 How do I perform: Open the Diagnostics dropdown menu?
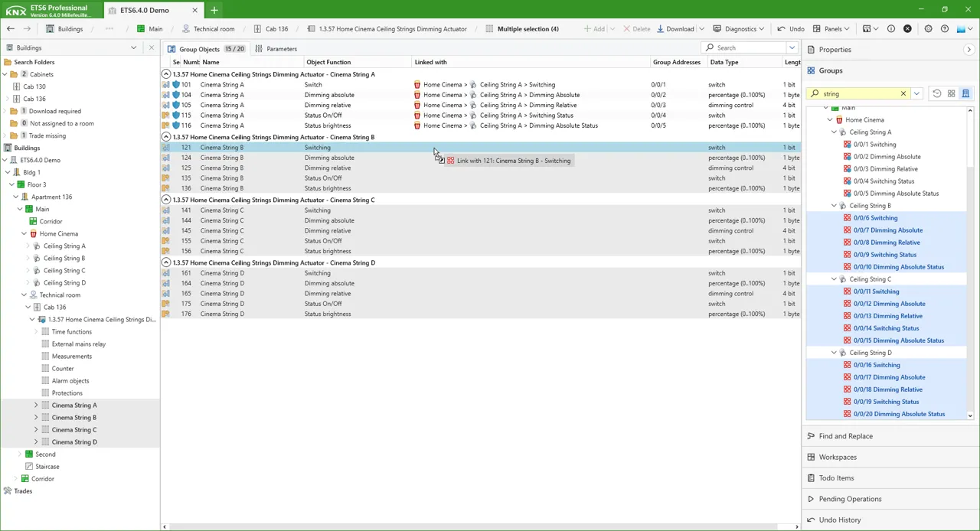[738, 29]
